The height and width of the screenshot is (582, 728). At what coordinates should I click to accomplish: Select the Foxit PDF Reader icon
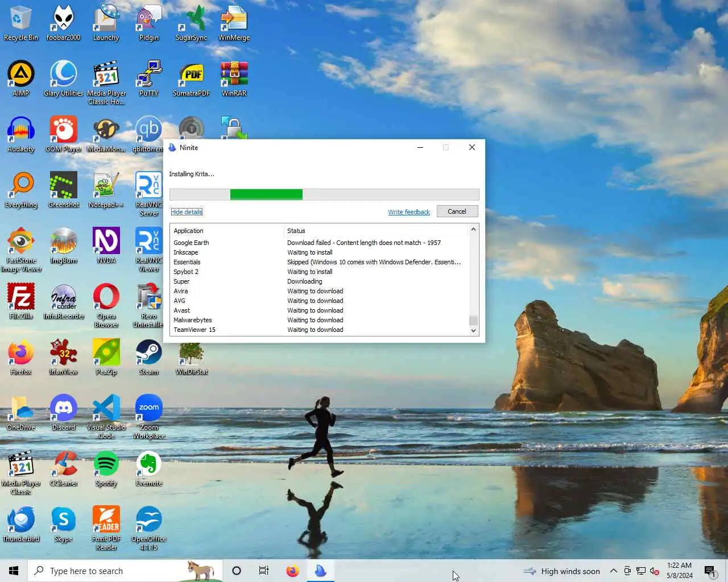106,528
